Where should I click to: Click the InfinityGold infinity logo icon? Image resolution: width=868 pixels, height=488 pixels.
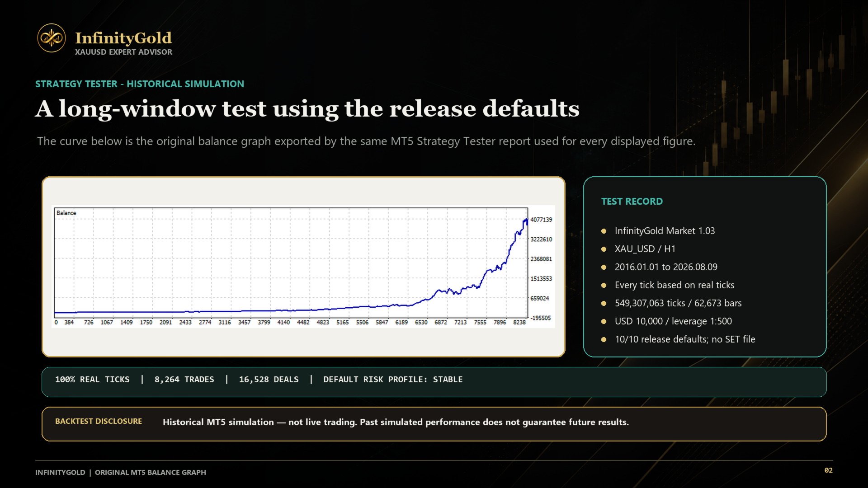52,38
